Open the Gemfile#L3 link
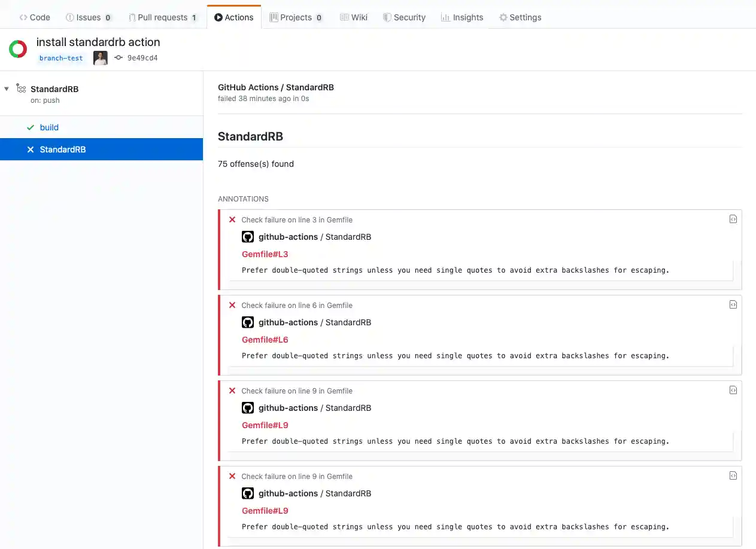756x549 pixels. 265,254
